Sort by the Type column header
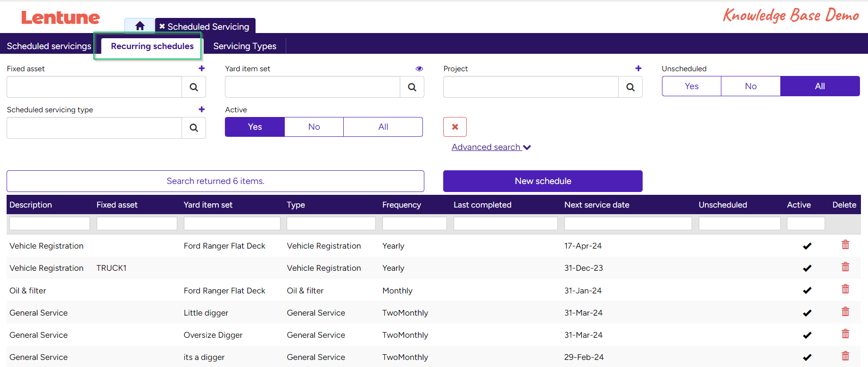 point(296,205)
